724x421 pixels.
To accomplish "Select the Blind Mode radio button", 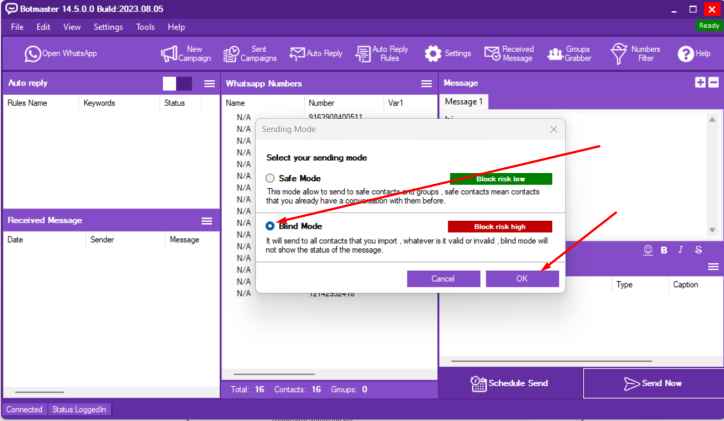I will 270,226.
